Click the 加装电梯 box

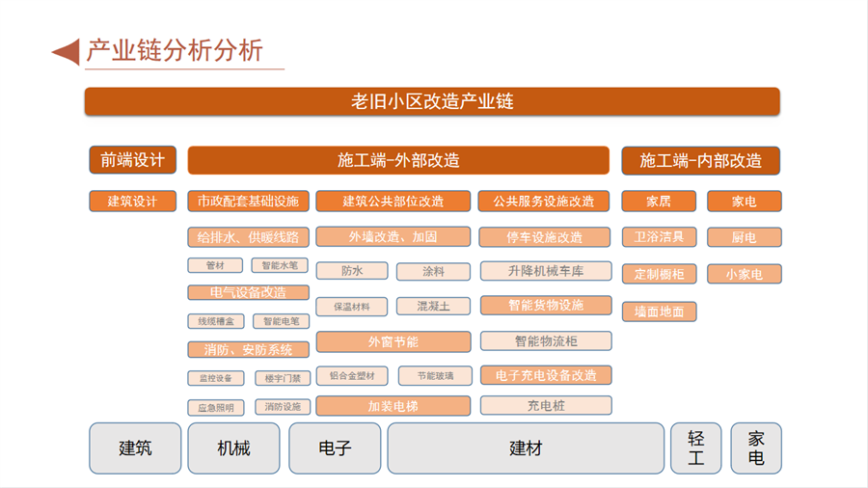pos(393,406)
